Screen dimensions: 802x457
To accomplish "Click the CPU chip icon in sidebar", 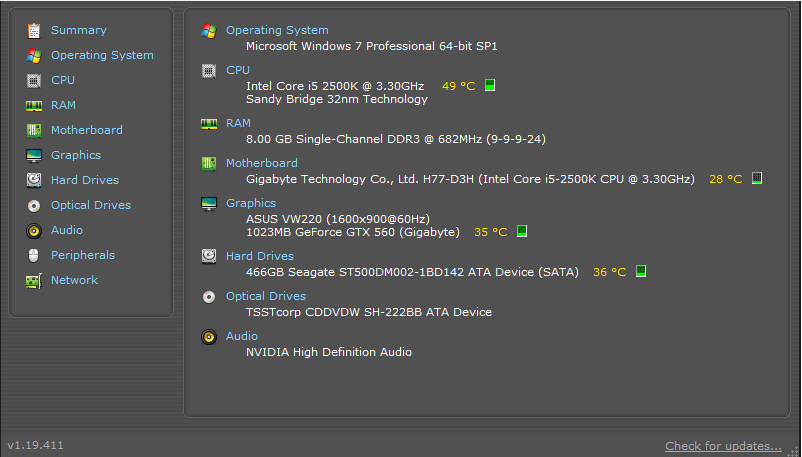I will point(34,80).
